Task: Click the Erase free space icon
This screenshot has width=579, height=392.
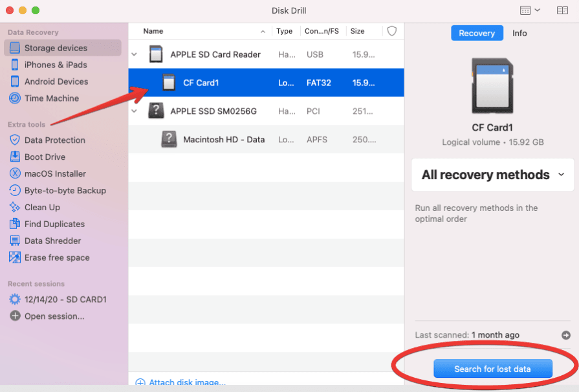Action: [14, 257]
